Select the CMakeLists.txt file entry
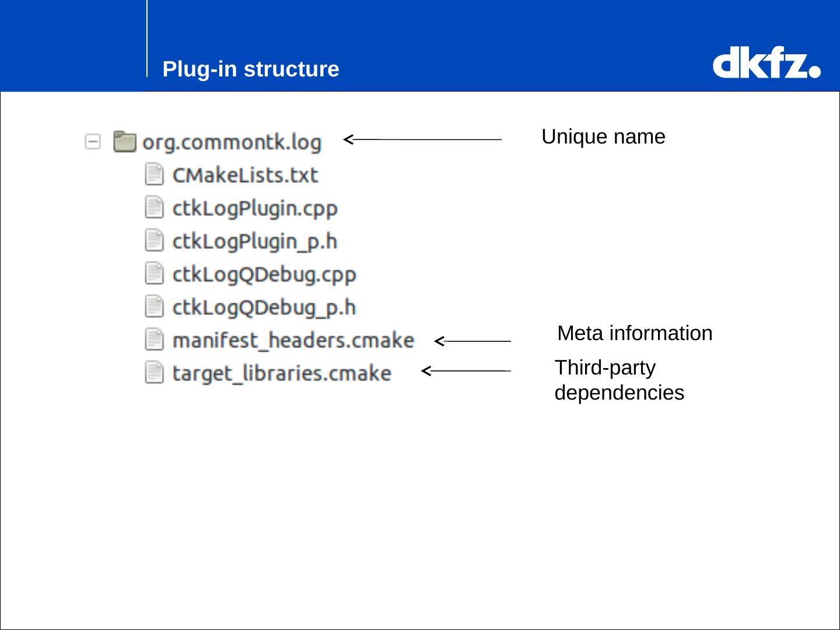 pyautogui.click(x=245, y=175)
